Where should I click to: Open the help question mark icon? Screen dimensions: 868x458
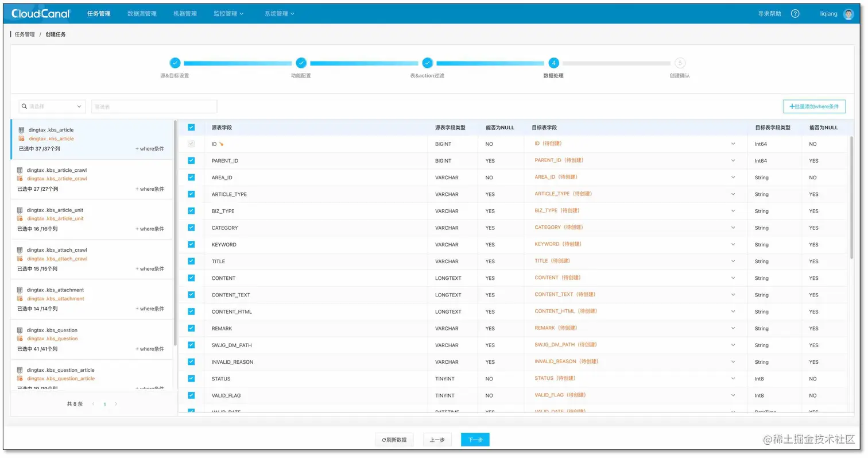pos(795,13)
